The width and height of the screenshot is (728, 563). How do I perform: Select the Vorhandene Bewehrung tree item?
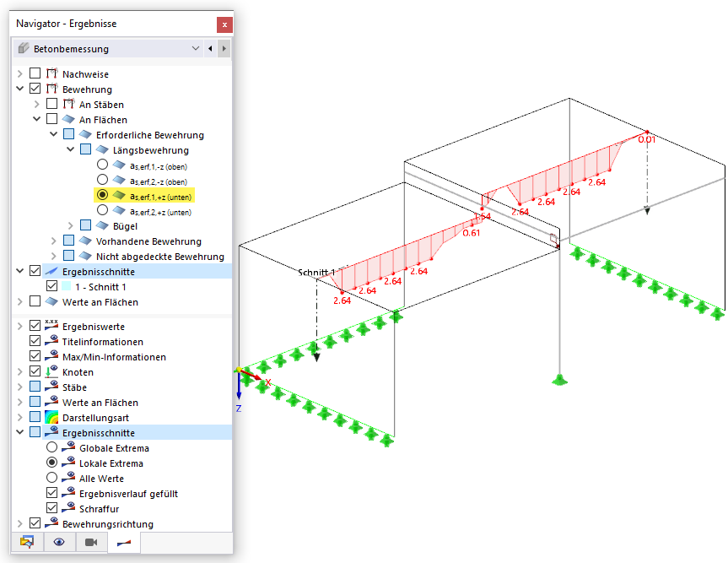point(148,241)
